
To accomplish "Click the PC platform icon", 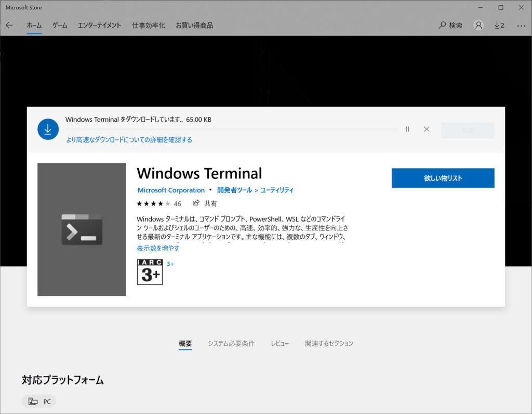I will pos(33,402).
